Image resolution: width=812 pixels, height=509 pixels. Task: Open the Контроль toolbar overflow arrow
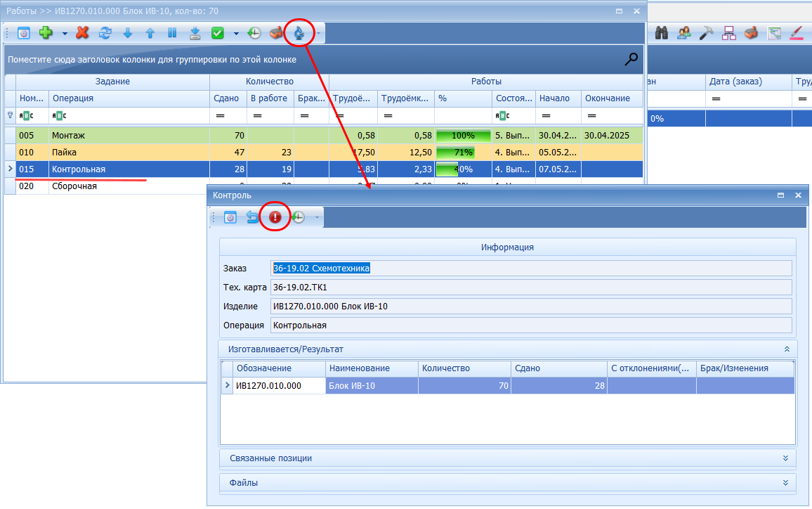pyautogui.click(x=317, y=217)
